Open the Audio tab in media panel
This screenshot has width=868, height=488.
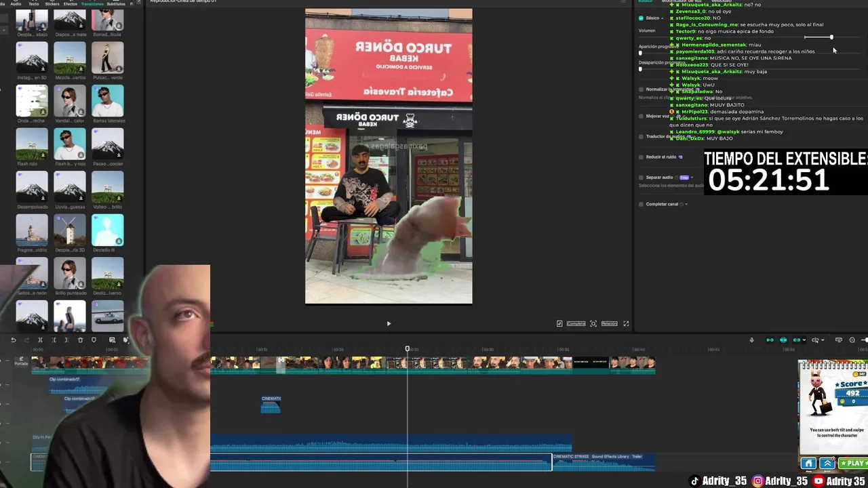point(16,3)
